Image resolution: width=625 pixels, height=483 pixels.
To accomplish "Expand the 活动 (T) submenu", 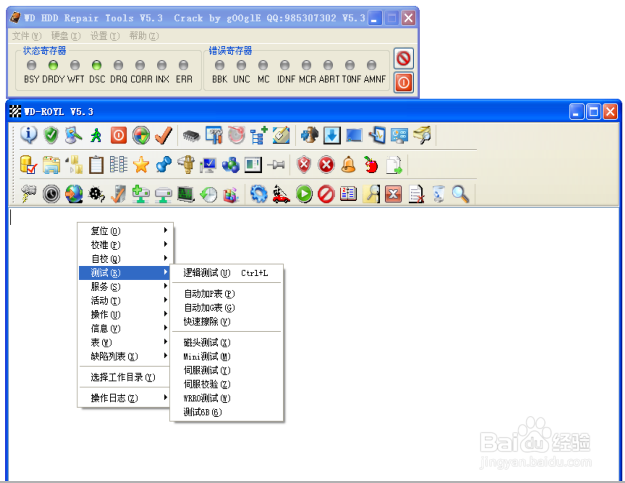I will click(x=124, y=300).
